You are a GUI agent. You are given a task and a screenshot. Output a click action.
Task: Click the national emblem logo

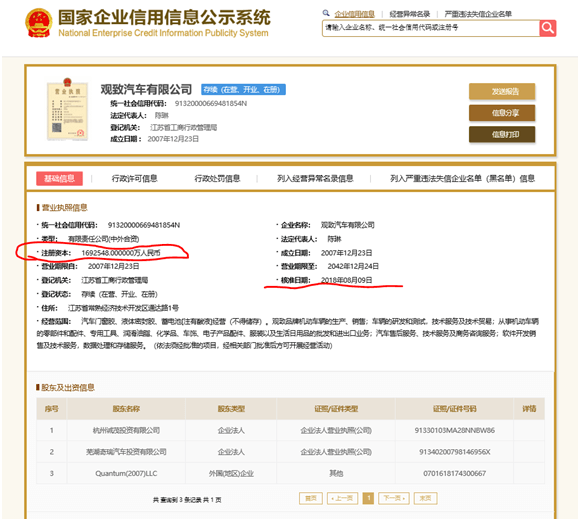pyautogui.click(x=38, y=23)
